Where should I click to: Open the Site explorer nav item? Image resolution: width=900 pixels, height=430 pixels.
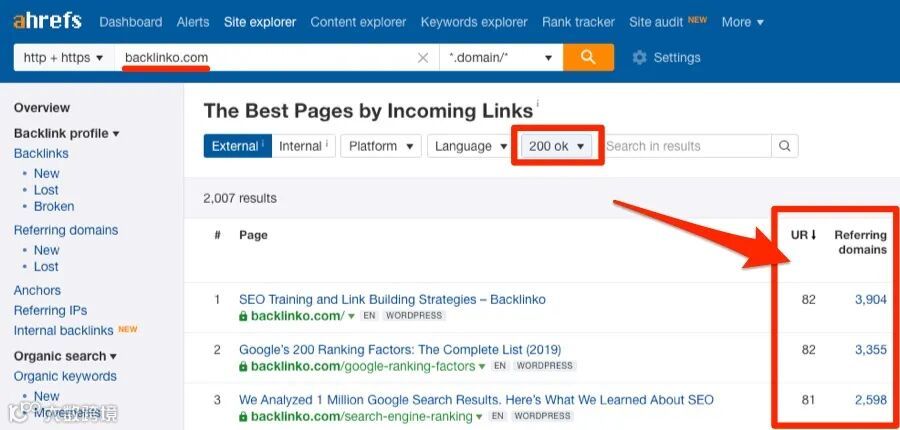(x=260, y=22)
